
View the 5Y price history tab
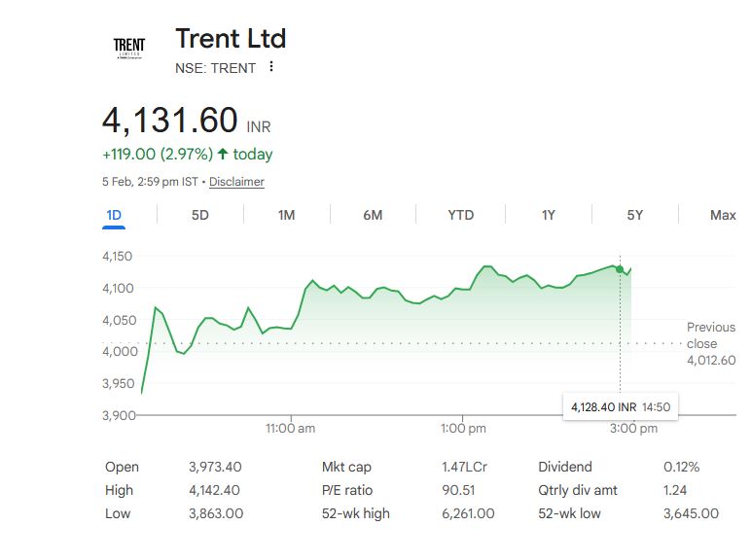point(634,215)
